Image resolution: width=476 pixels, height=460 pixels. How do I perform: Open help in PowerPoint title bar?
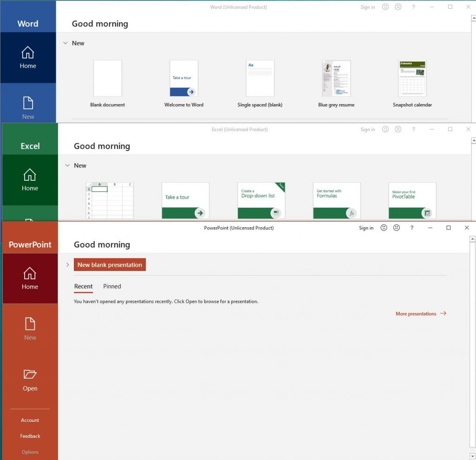[412, 228]
